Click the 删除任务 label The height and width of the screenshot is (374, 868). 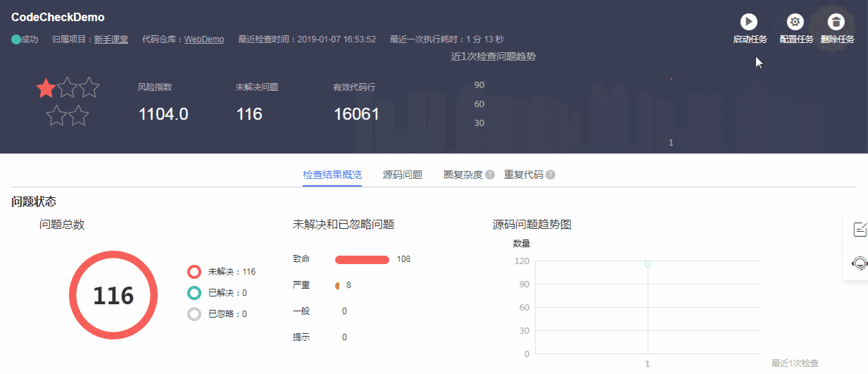pos(837,39)
